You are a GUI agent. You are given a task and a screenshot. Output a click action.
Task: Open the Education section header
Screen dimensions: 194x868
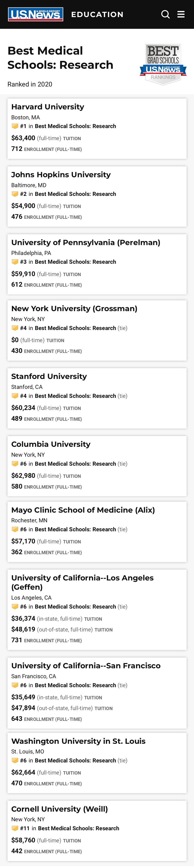97,14
